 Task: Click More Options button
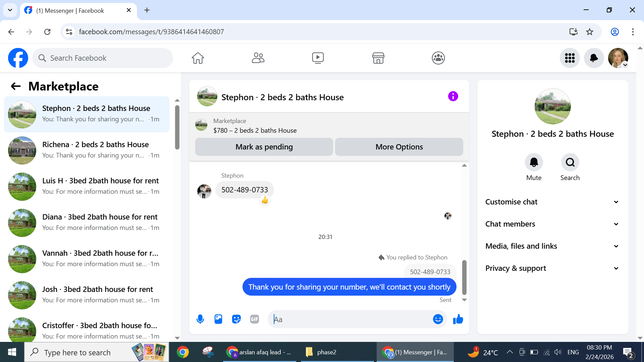pos(399,147)
